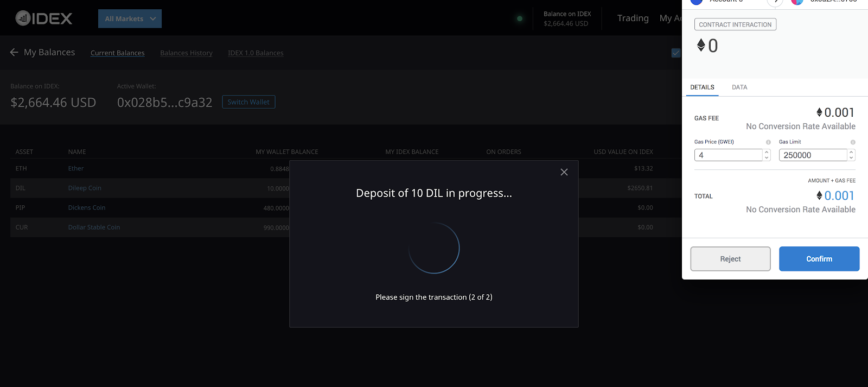The image size is (868, 387).
Task: Go back using My Balances arrow
Action: click(14, 52)
